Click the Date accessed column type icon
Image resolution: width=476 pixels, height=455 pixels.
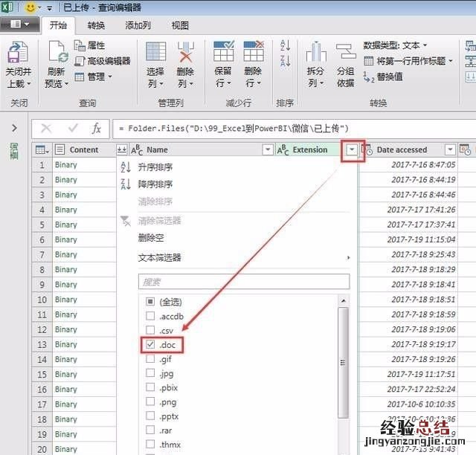pos(367,149)
